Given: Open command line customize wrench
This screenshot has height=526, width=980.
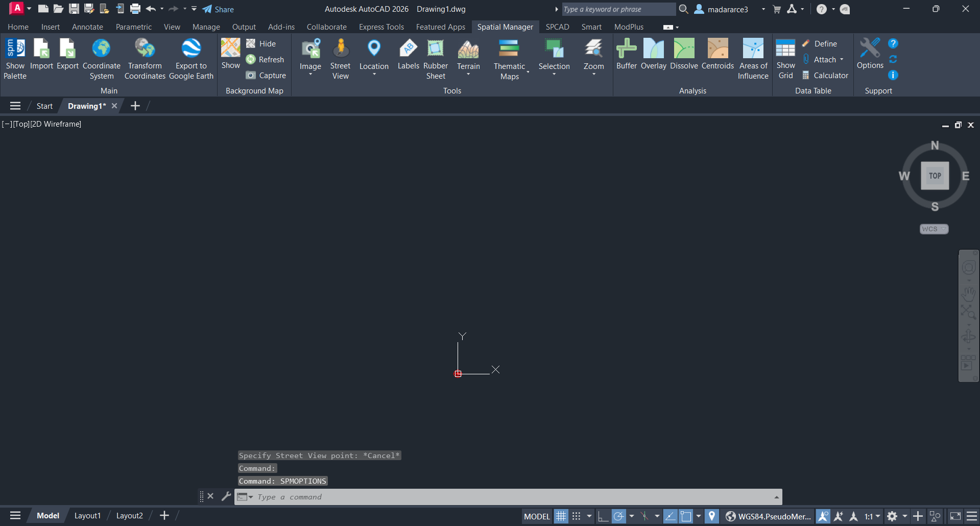Looking at the screenshot, I should pos(226,496).
